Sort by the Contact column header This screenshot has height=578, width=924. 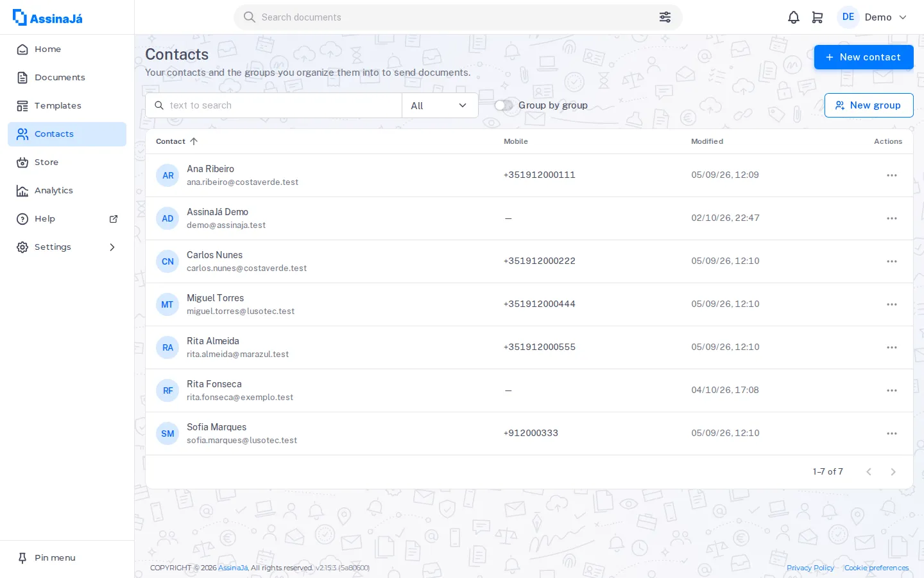(176, 141)
